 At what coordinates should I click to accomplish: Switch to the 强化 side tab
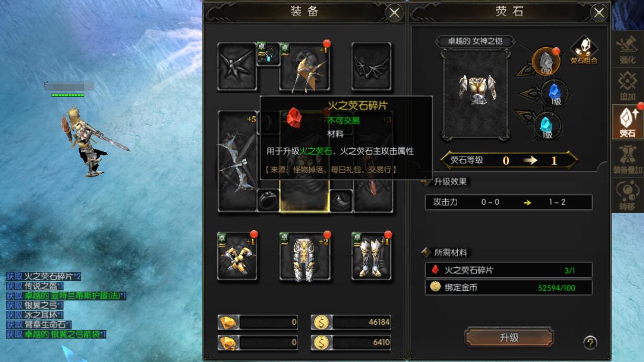628,49
